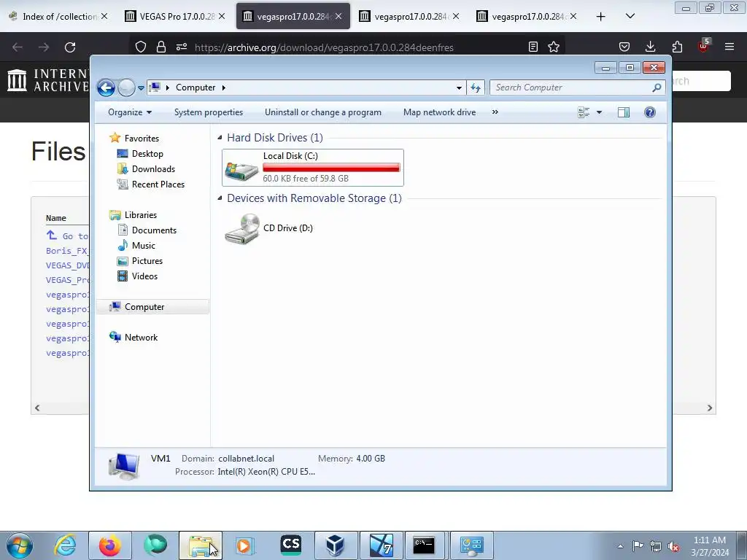Close the active vegaspro17.0.0.284 tab
This screenshot has width=747, height=560.
click(x=338, y=16)
